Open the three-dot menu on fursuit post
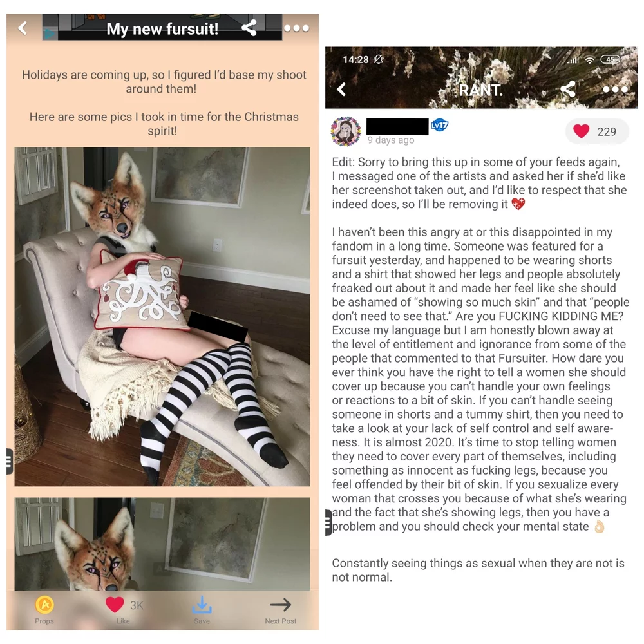This screenshot has width=644, height=644. 296,28
